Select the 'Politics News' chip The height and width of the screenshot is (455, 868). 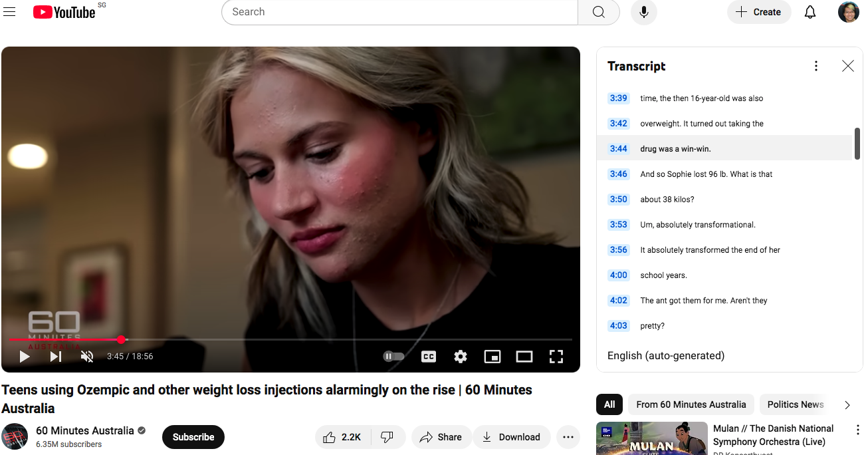(x=795, y=404)
